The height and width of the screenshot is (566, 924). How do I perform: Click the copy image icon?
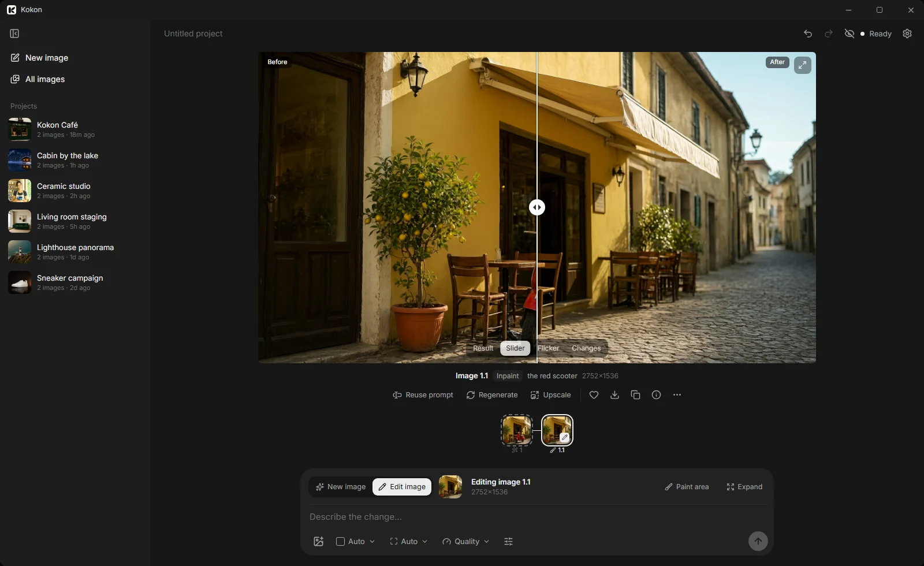click(635, 395)
